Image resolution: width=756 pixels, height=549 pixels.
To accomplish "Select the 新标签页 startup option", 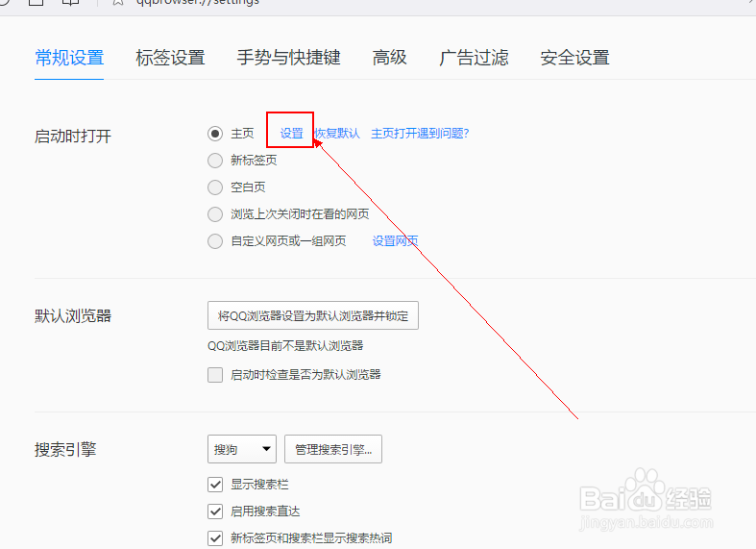I will click(215, 161).
